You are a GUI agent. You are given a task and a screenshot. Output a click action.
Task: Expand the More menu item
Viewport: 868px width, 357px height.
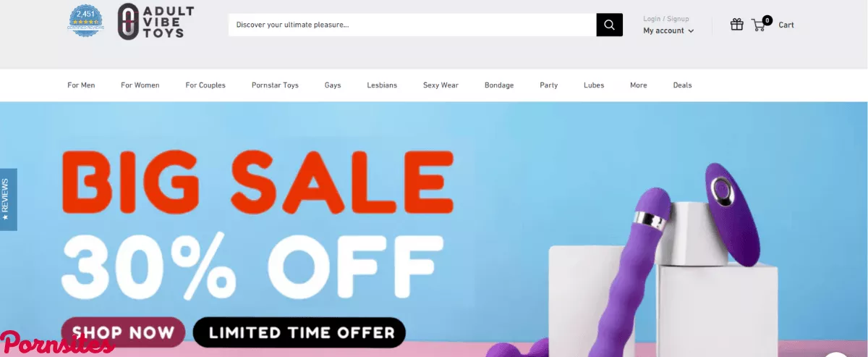click(638, 85)
